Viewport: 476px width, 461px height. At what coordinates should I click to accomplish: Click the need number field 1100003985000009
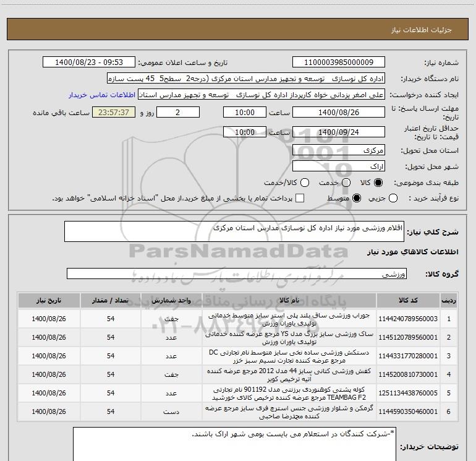click(x=339, y=62)
